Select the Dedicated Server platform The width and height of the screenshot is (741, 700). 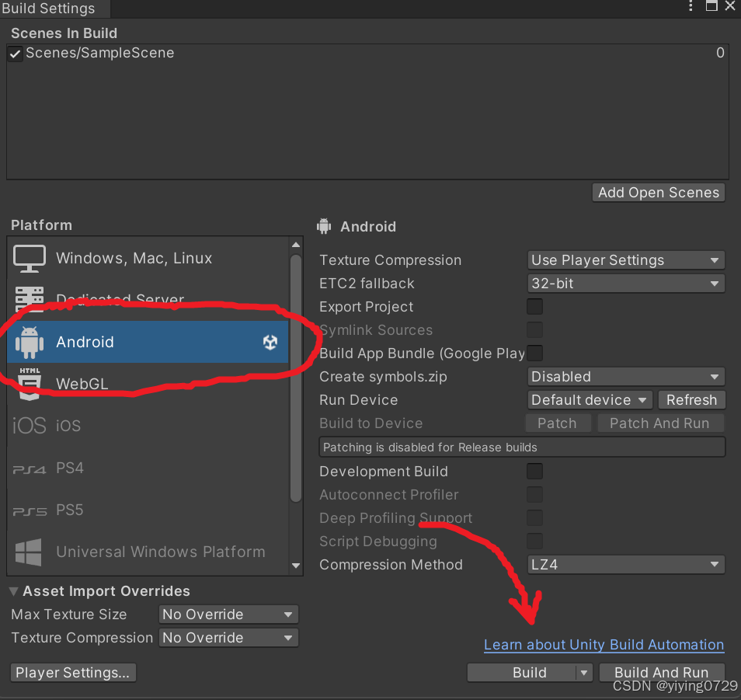tap(148, 300)
